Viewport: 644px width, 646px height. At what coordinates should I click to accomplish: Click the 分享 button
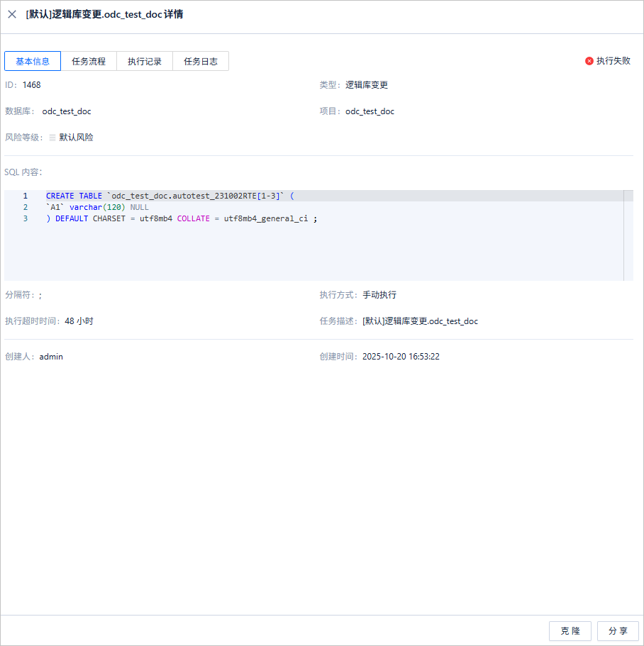click(618, 631)
